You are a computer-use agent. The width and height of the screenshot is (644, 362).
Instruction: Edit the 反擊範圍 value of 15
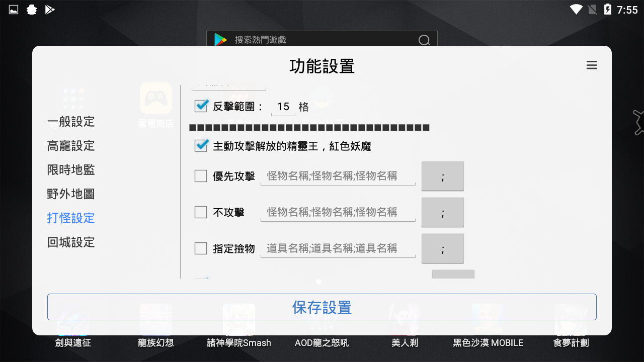[x=283, y=106]
